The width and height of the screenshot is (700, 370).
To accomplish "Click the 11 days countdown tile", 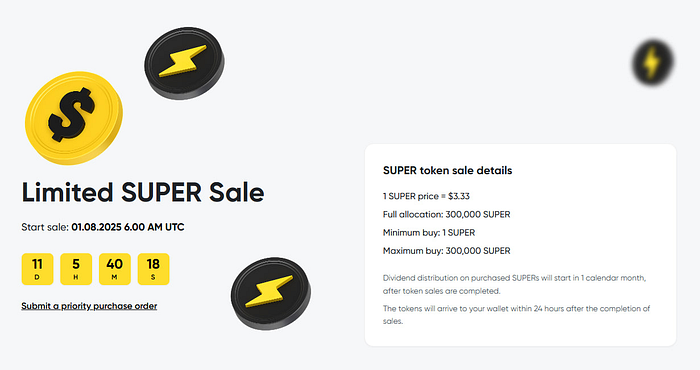I will point(38,269).
